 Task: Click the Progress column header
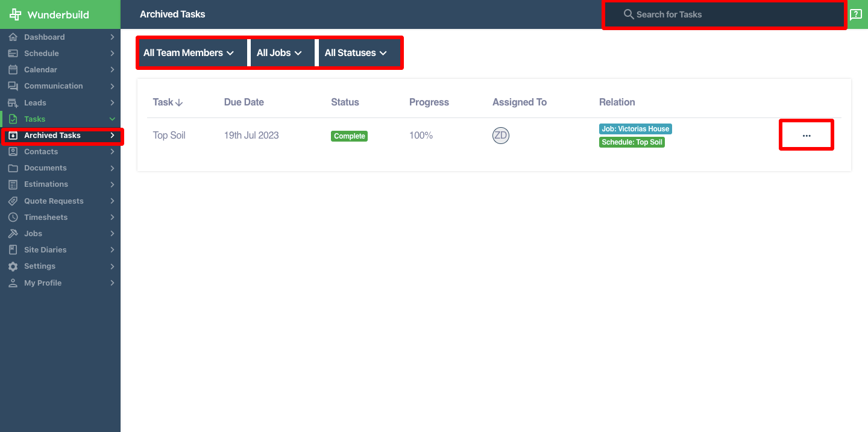(x=429, y=102)
